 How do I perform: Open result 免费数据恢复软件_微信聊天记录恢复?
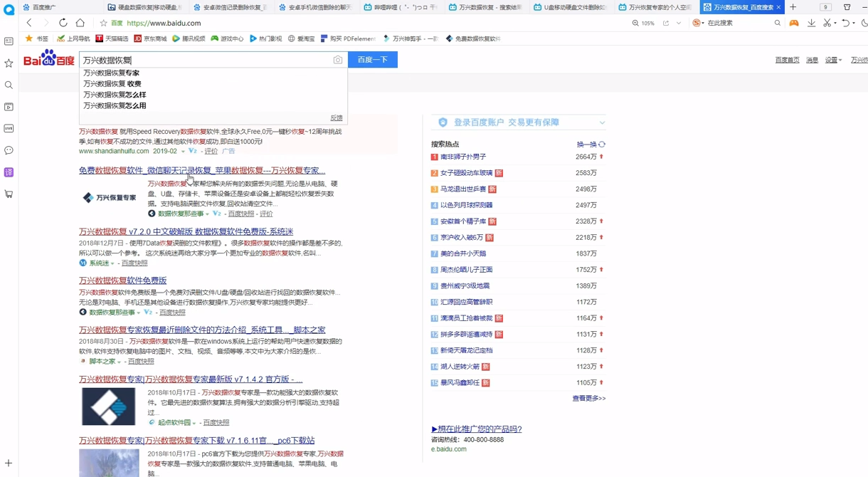coord(202,170)
